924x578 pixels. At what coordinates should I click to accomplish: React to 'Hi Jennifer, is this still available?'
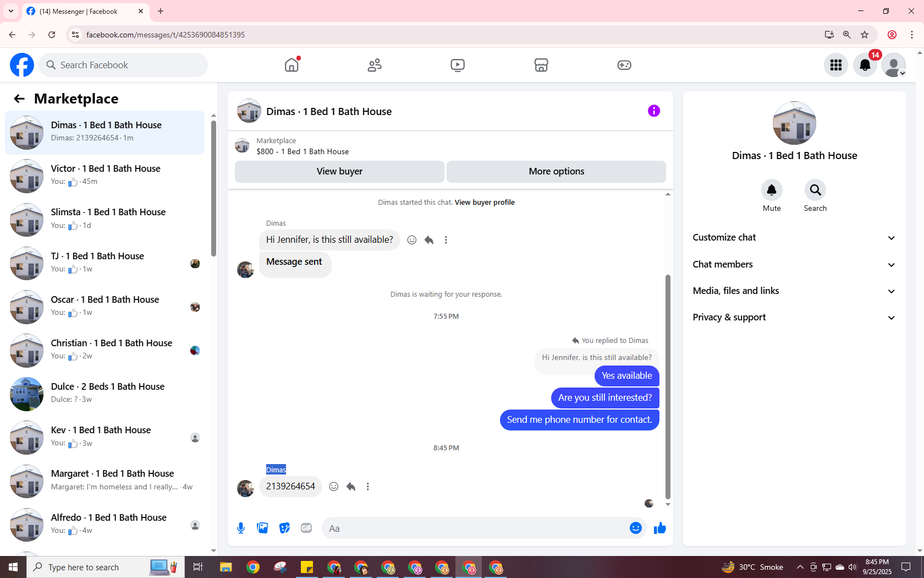pos(412,240)
